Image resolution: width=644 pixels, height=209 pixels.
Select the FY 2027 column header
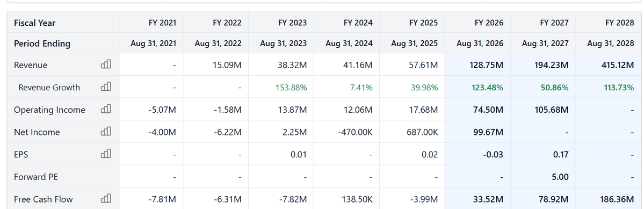pyautogui.click(x=554, y=23)
